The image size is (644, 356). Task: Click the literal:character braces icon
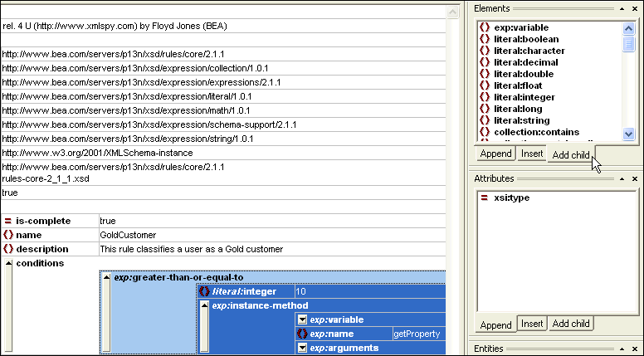click(x=485, y=51)
